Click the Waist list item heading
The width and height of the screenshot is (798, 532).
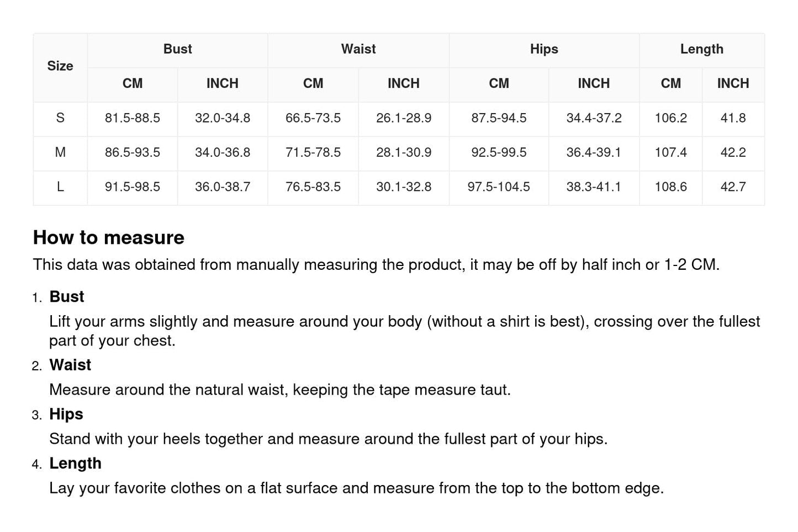click(70, 365)
